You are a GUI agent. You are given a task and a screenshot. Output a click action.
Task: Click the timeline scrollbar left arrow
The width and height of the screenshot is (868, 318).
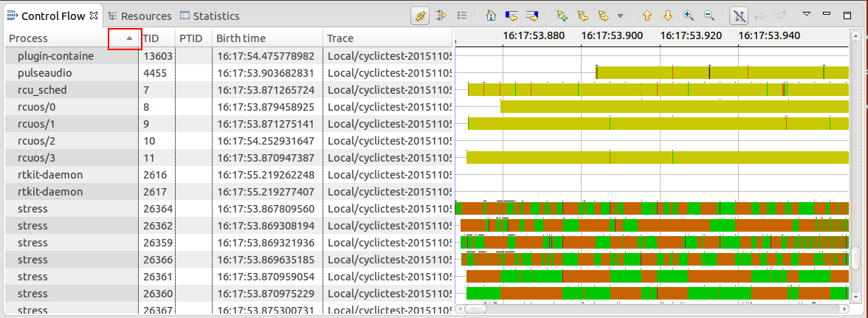click(459, 308)
